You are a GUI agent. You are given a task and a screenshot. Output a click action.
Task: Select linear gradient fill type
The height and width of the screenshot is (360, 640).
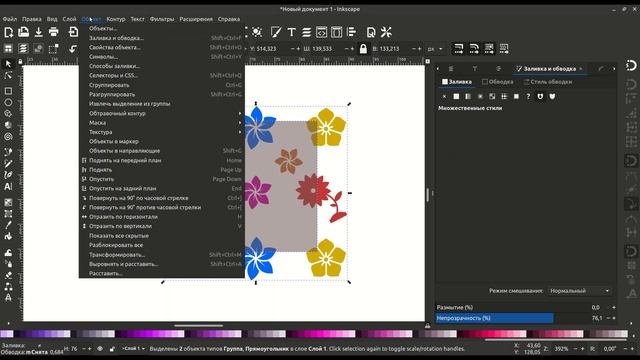coord(468,96)
